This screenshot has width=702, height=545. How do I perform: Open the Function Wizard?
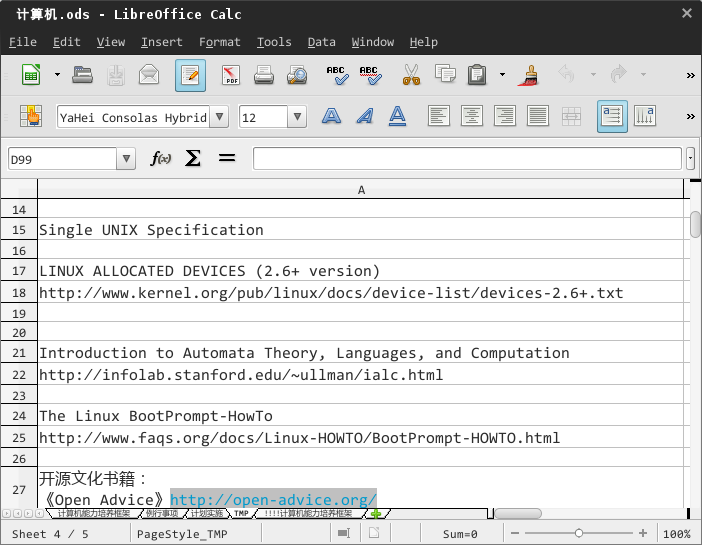160,159
